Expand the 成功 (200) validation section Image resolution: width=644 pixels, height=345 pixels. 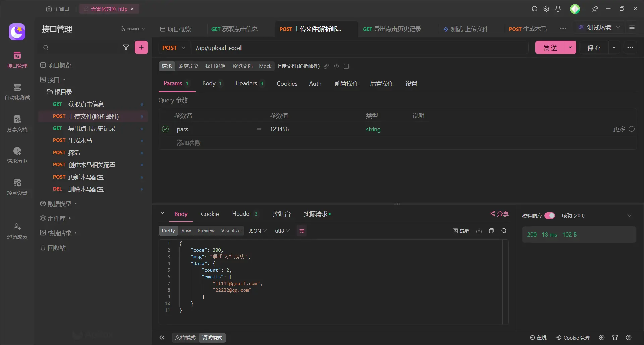pos(629,215)
